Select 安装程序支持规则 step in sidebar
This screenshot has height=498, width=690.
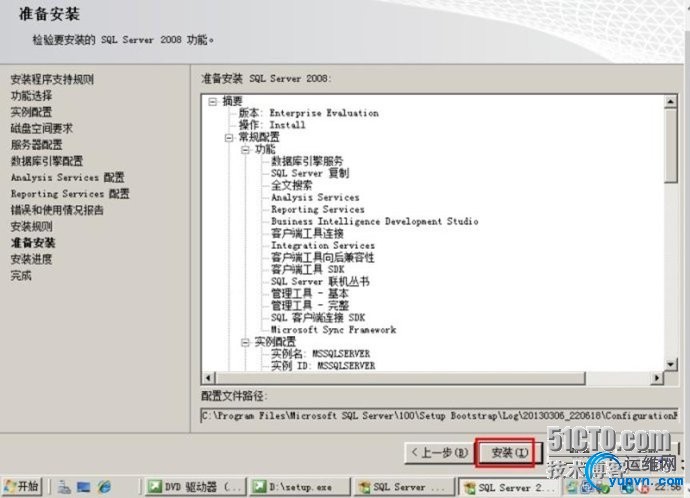pyautogui.click(x=52, y=79)
